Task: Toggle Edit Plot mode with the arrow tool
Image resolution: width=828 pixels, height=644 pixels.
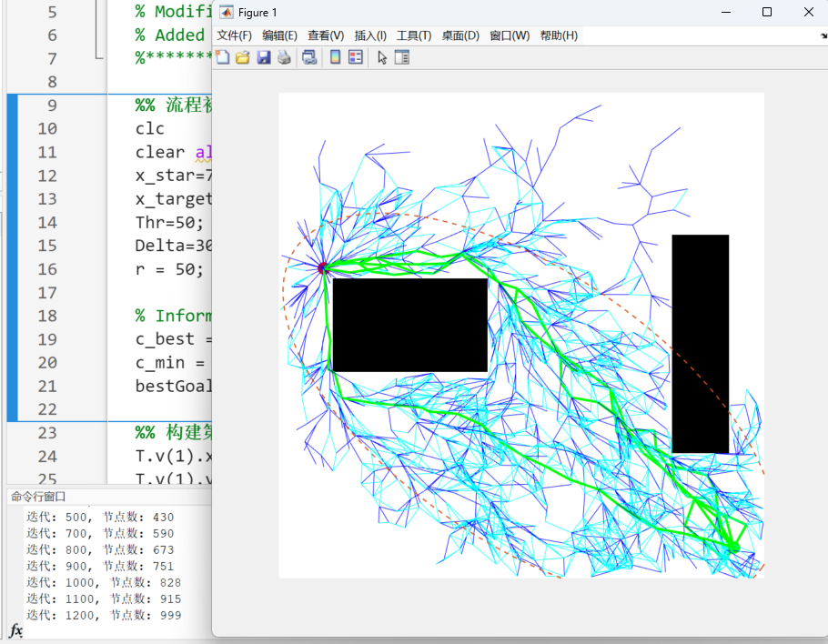Action: coord(381,56)
